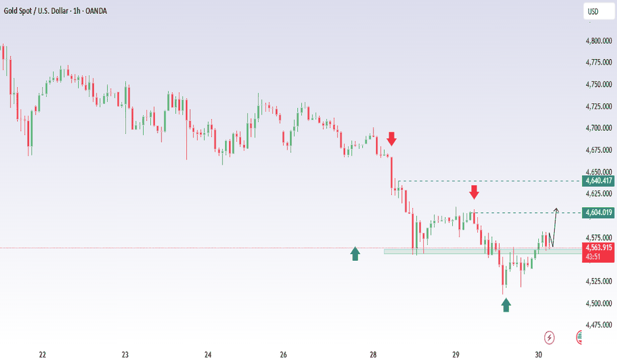617x364 pixels.
Task: Click the green 4,604.019 price label
Action: (598, 212)
